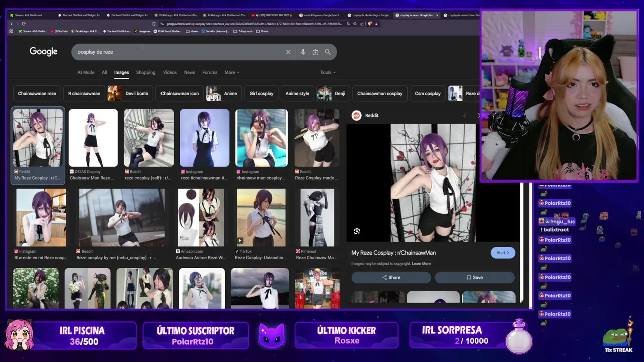
Task: Start voice search with the microphone icon
Action: (303, 52)
